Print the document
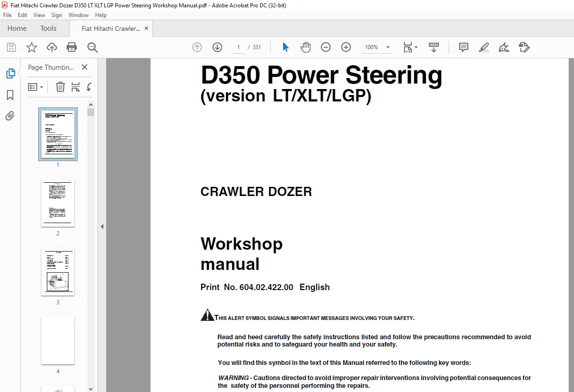Screen dimensions: 574x392 tap(72, 47)
